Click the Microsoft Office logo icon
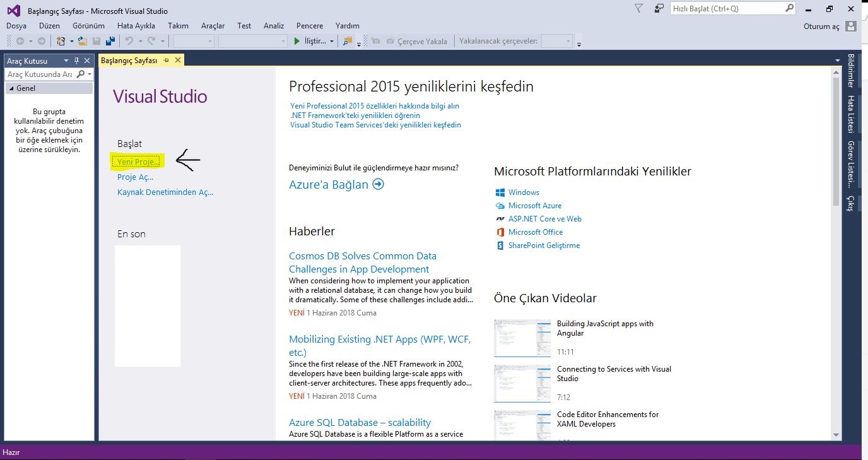The height and width of the screenshot is (460, 868). [x=500, y=232]
